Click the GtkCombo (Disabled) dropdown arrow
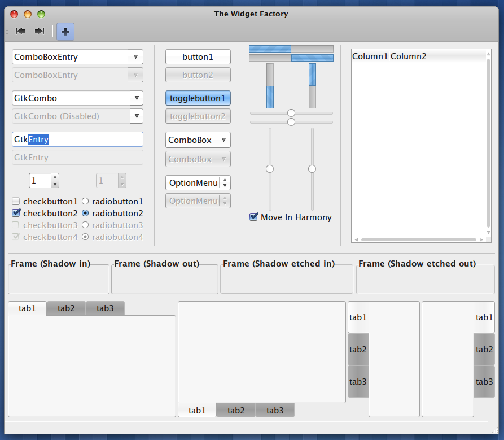504x440 pixels. (x=137, y=116)
